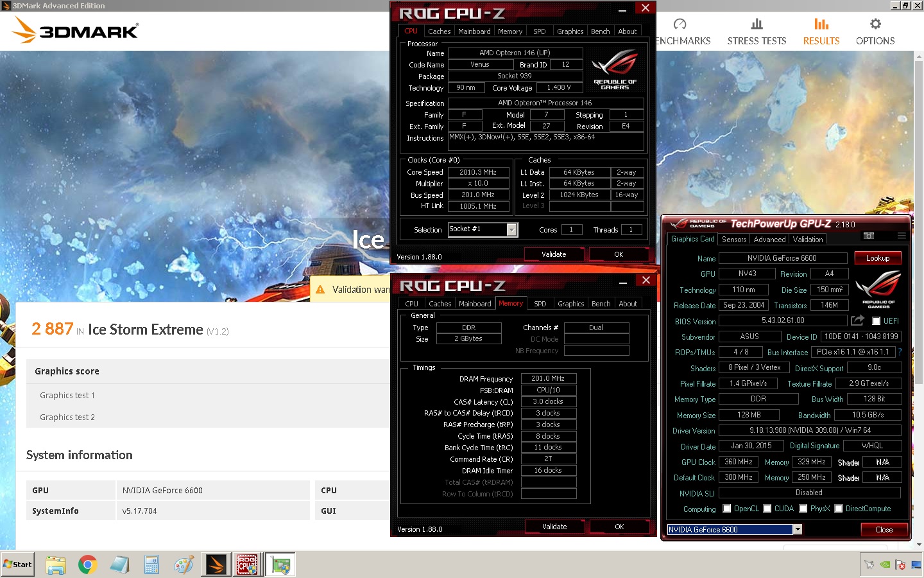Go to the Benchmarks section in 3DMark
The image size is (924, 578).
[683, 32]
